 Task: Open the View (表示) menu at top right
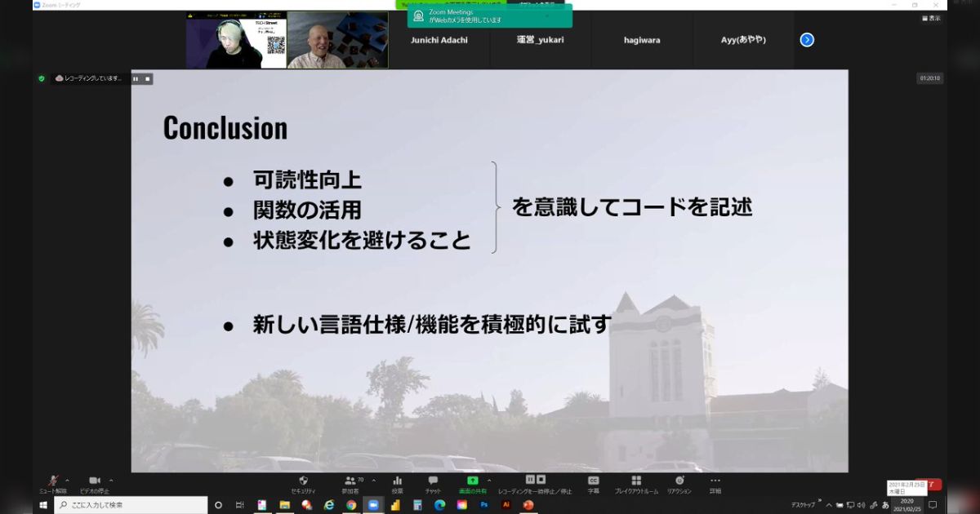(x=930, y=18)
